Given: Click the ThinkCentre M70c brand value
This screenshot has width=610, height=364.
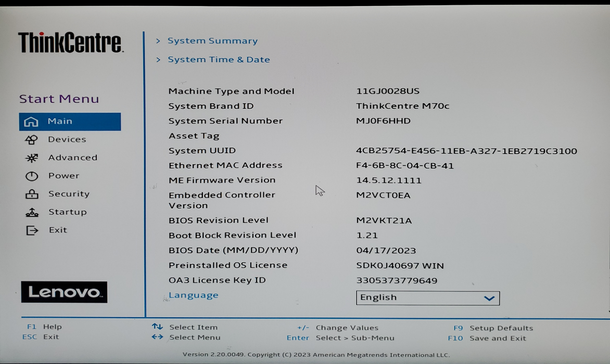Looking at the screenshot, I should pyautogui.click(x=403, y=106).
